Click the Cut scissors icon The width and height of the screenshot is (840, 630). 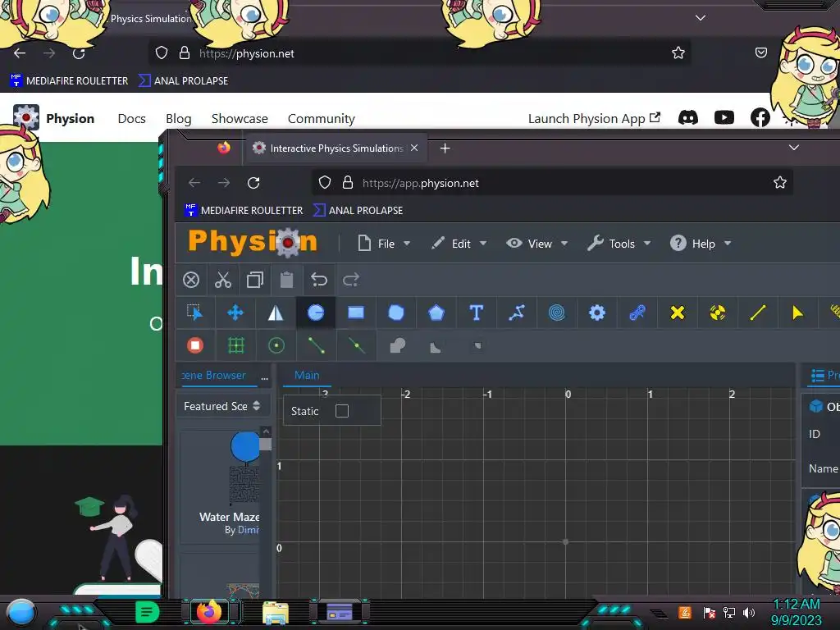[x=223, y=280]
